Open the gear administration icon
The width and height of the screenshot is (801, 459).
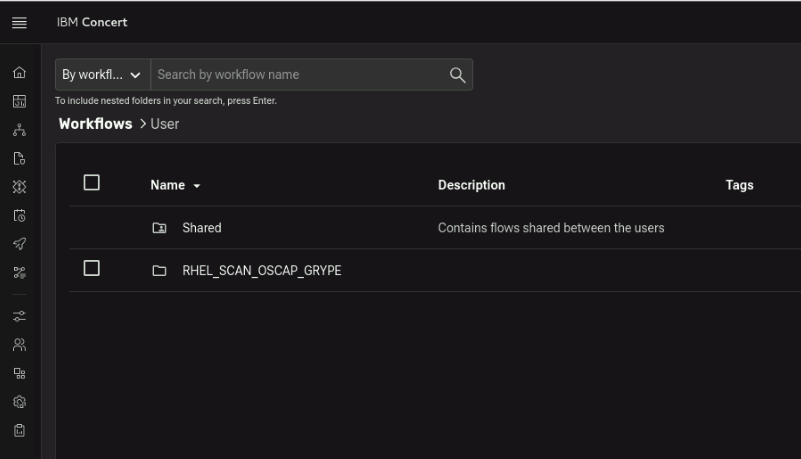point(18,401)
